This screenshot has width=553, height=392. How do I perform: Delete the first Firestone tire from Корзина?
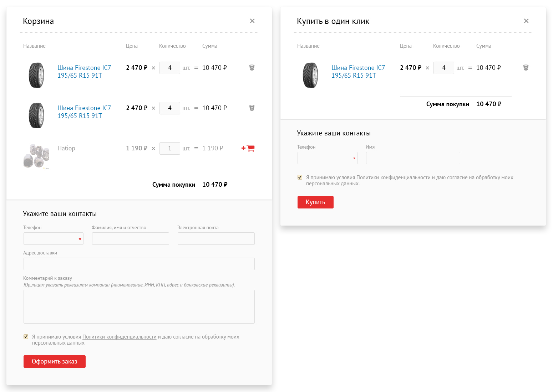[252, 67]
